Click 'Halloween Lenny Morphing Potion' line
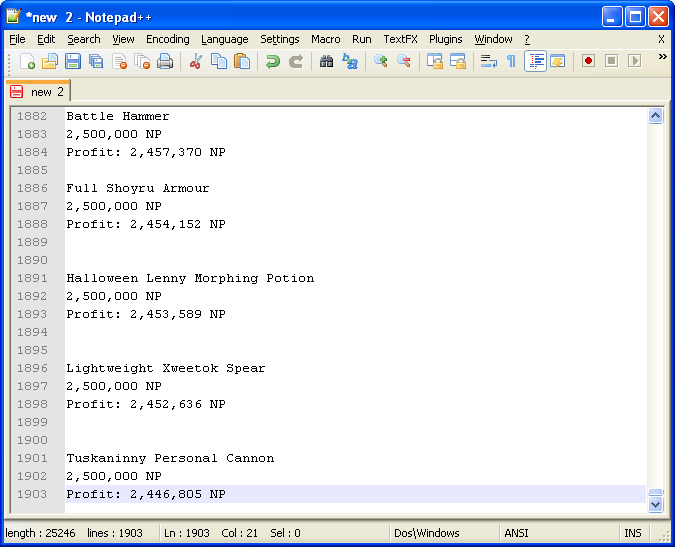Image resolution: width=675 pixels, height=547 pixels. (190, 278)
